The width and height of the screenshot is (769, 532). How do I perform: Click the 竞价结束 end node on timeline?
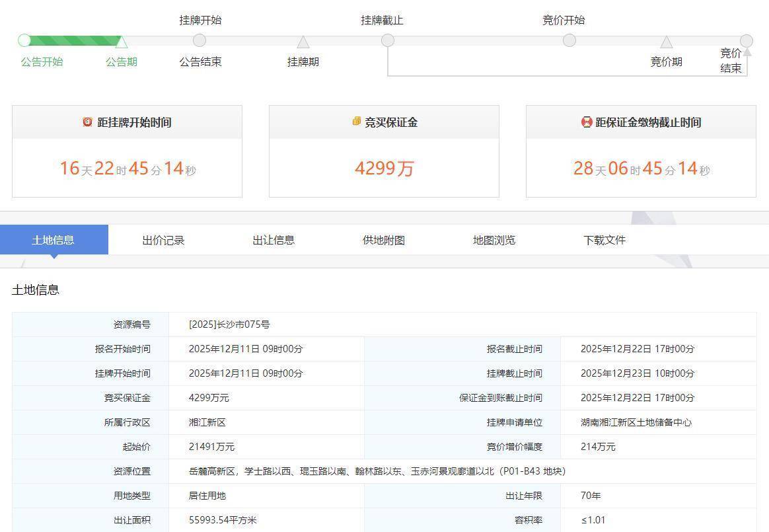(746, 41)
